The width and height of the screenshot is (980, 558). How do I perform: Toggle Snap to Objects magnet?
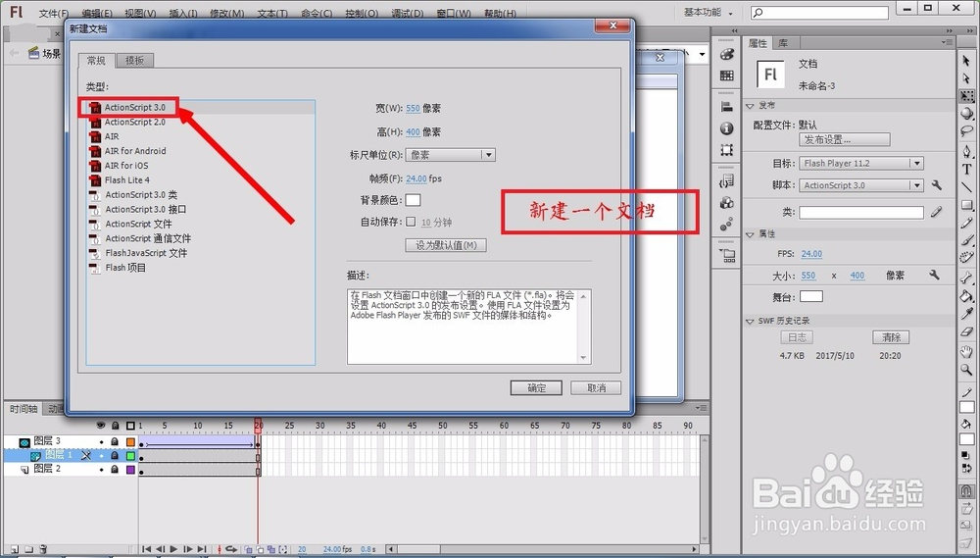pos(967,491)
